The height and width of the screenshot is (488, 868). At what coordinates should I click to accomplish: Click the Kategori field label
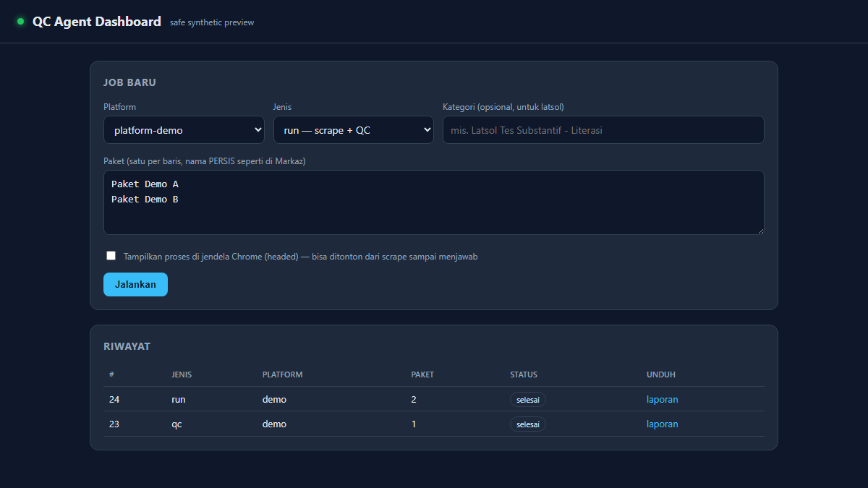pyautogui.click(x=503, y=107)
